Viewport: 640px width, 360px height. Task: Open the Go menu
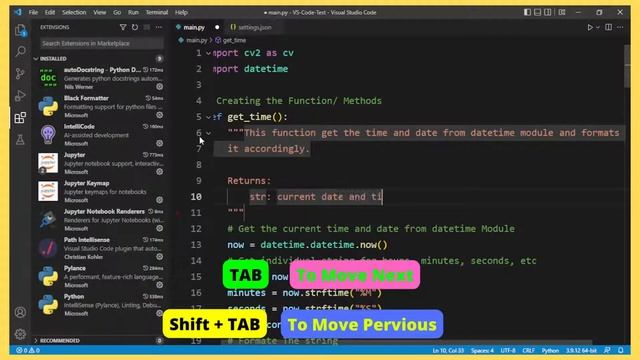tap(117, 12)
